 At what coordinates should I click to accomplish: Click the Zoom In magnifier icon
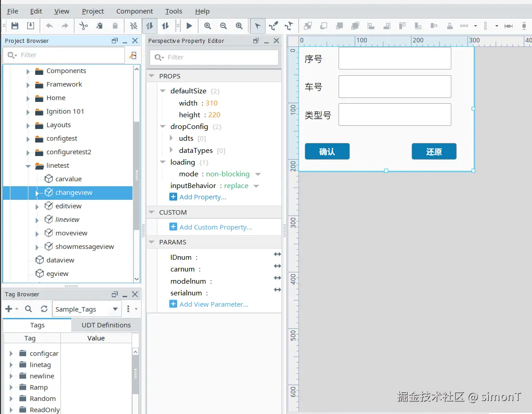pos(208,26)
